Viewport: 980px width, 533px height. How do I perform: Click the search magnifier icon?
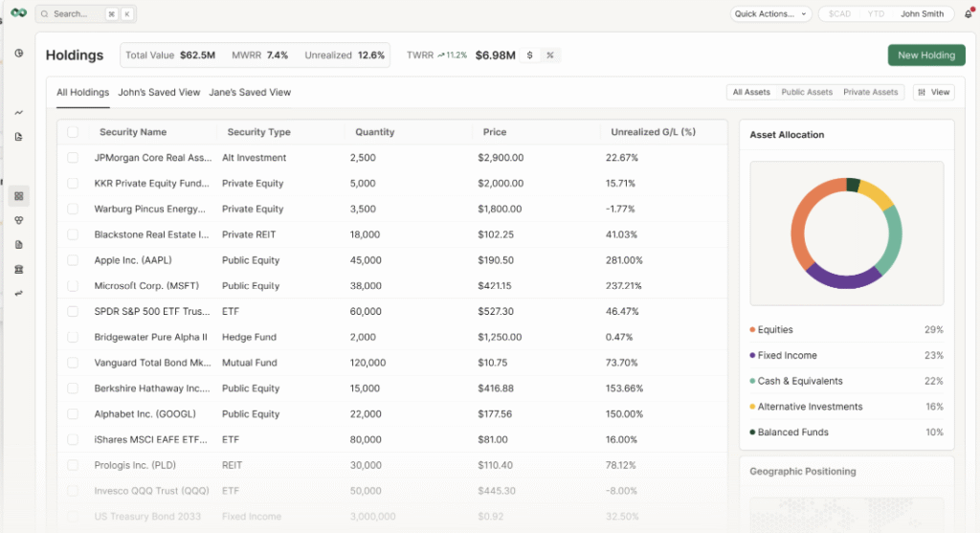point(44,13)
